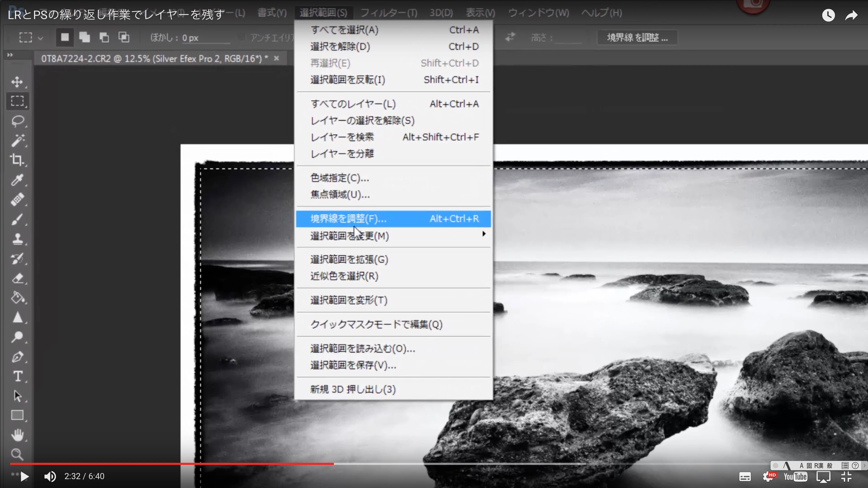This screenshot has height=488, width=868.
Task: Click the AirPlay cast button
Action: pyautogui.click(x=823, y=477)
